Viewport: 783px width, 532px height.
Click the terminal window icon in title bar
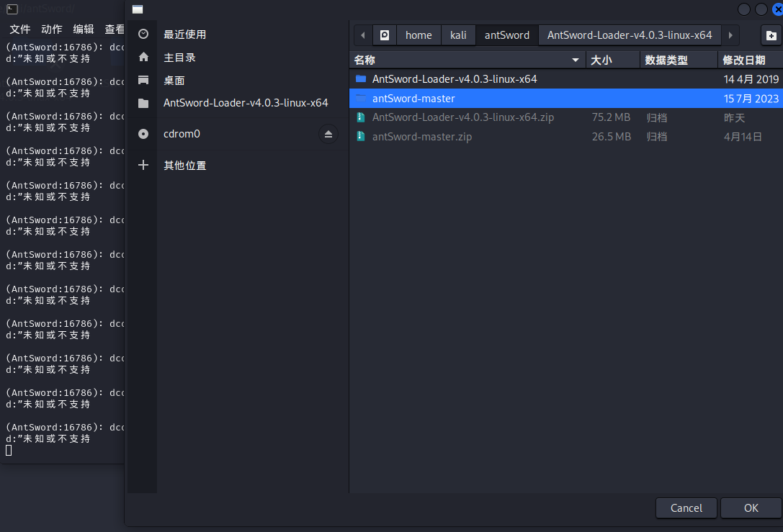(x=12, y=9)
